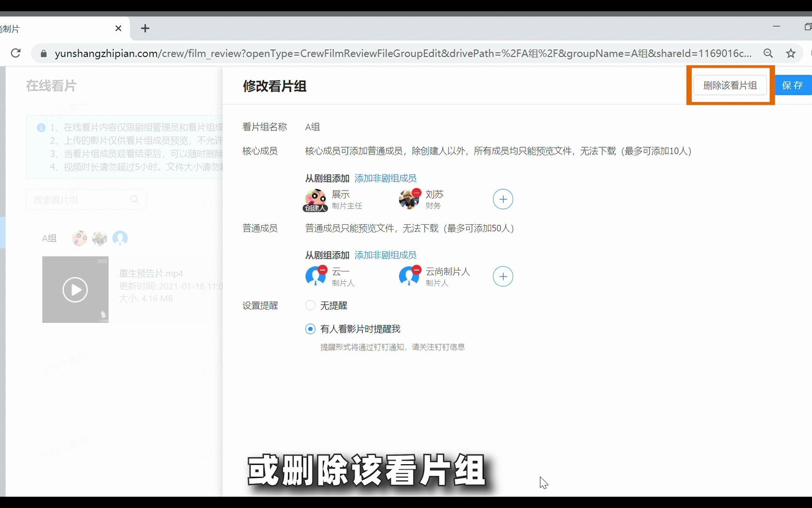Bookmark this page with the star icon
The image size is (812, 508).
(x=791, y=53)
